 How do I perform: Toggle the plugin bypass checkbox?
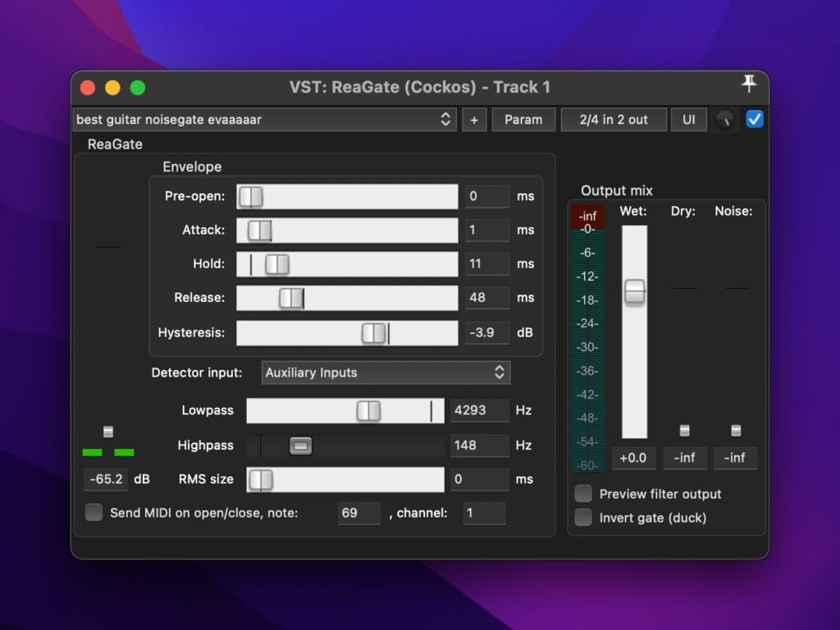click(x=755, y=119)
